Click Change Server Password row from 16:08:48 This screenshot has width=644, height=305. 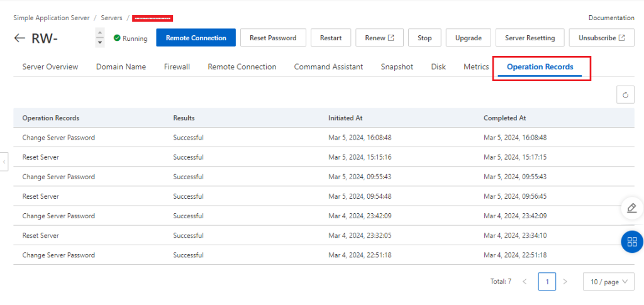[324, 138]
